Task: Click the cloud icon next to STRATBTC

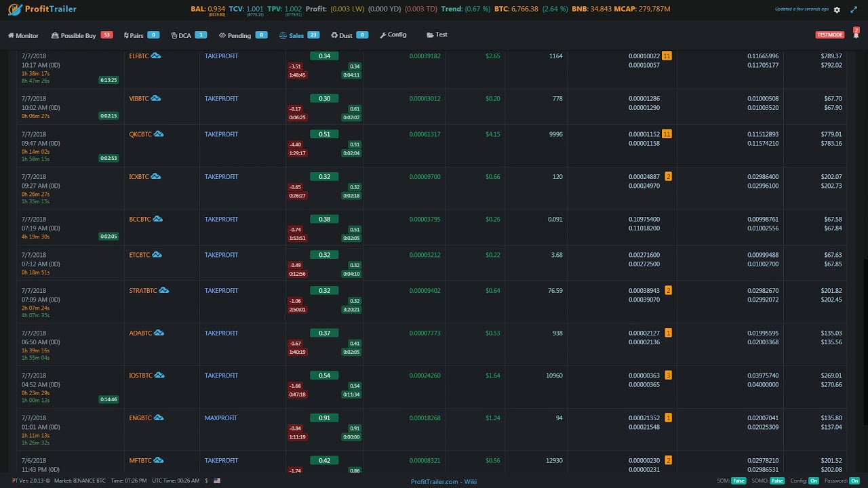Action: coord(163,290)
